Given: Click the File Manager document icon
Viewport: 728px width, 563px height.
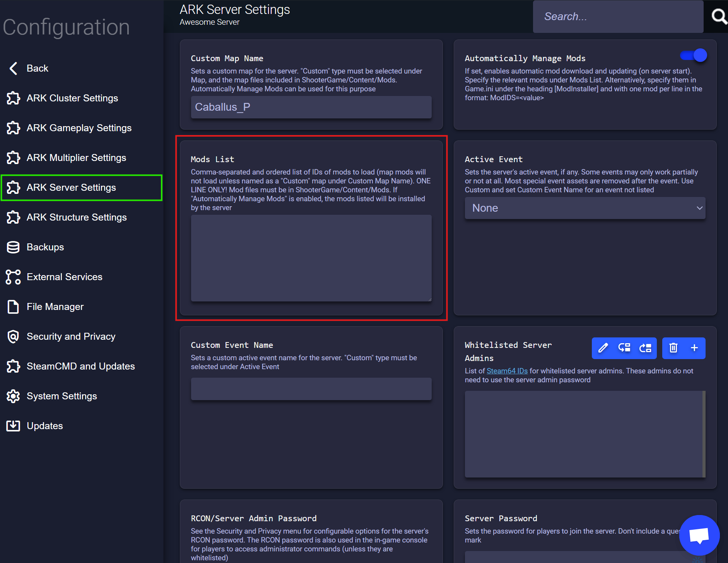Looking at the screenshot, I should pos(13,306).
